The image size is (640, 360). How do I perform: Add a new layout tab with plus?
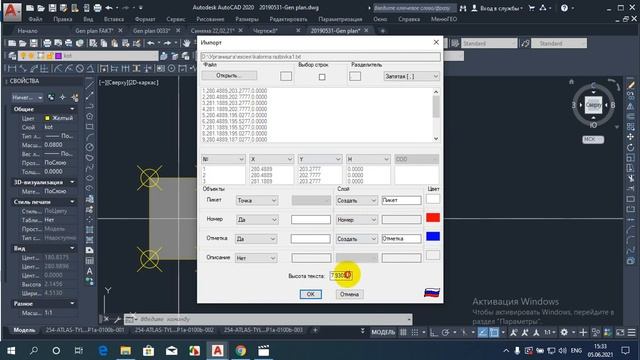[x=315, y=330]
